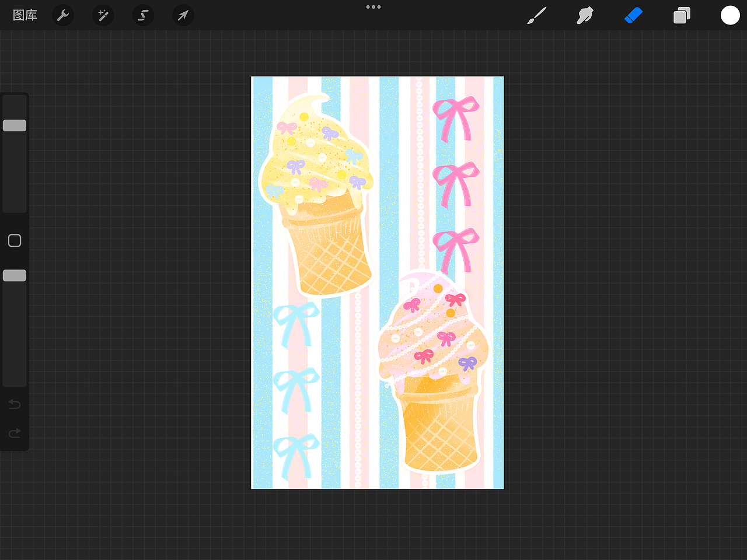Open the 图库 gallery

coord(25,15)
